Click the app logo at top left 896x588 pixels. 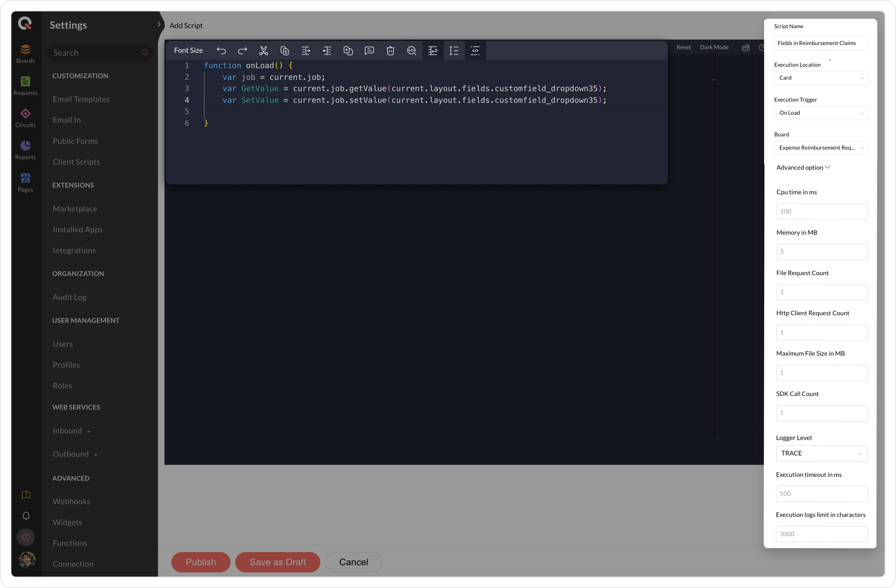25,23
